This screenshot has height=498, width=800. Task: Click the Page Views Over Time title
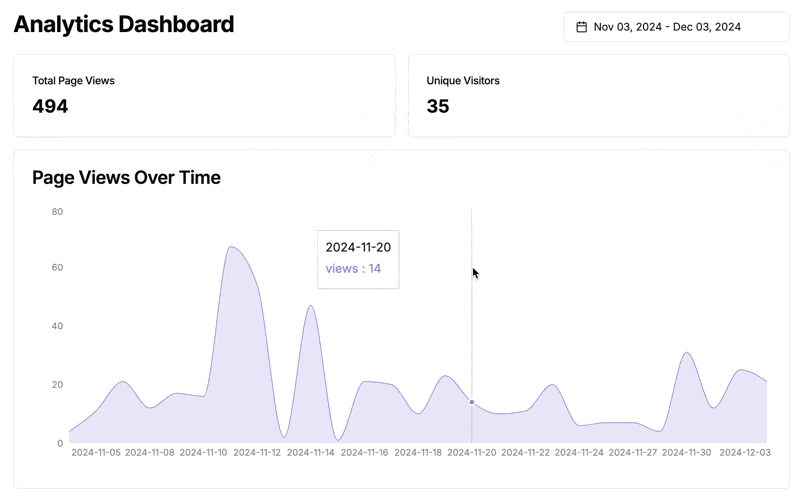(127, 178)
